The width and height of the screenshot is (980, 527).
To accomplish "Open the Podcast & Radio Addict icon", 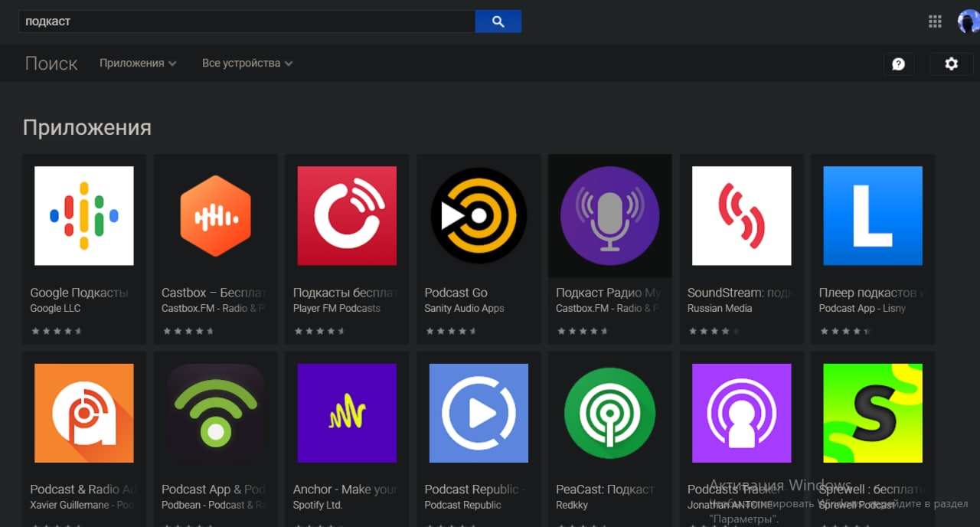I will point(84,413).
